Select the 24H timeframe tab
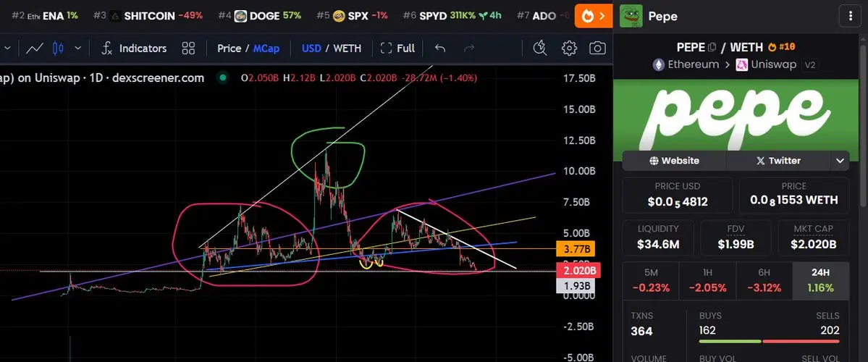Image resolution: width=868 pixels, height=362 pixels. (x=821, y=279)
